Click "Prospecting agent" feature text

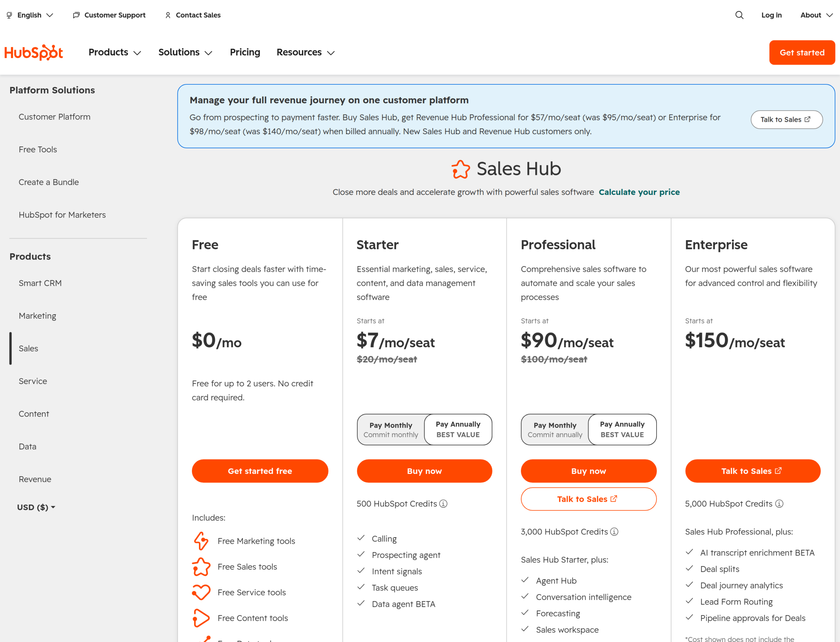(406, 555)
